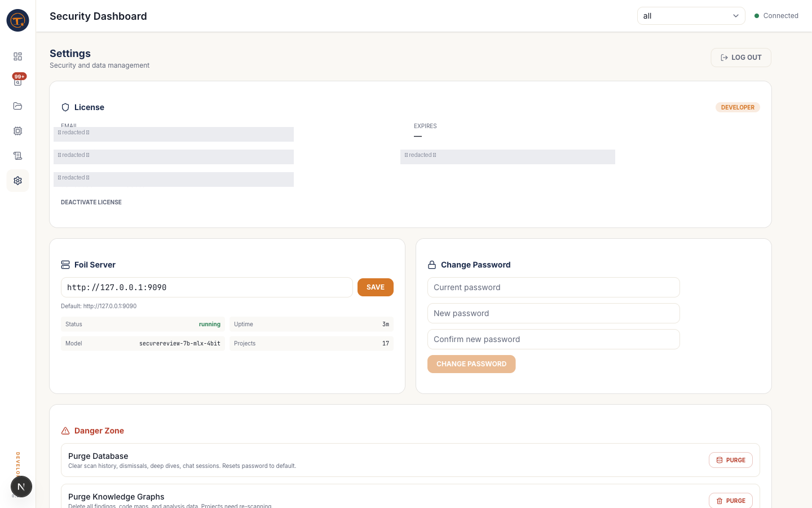This screenshot has height=508, width=812.
Task: Click the Developer license badge
Action: (x=737, y=107)
